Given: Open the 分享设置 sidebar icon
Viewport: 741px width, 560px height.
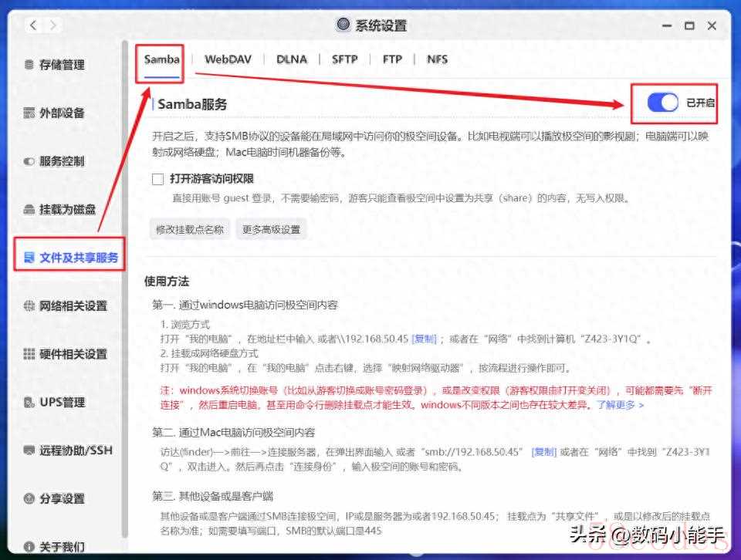Looking at the screenshot, I should (29, 499).
